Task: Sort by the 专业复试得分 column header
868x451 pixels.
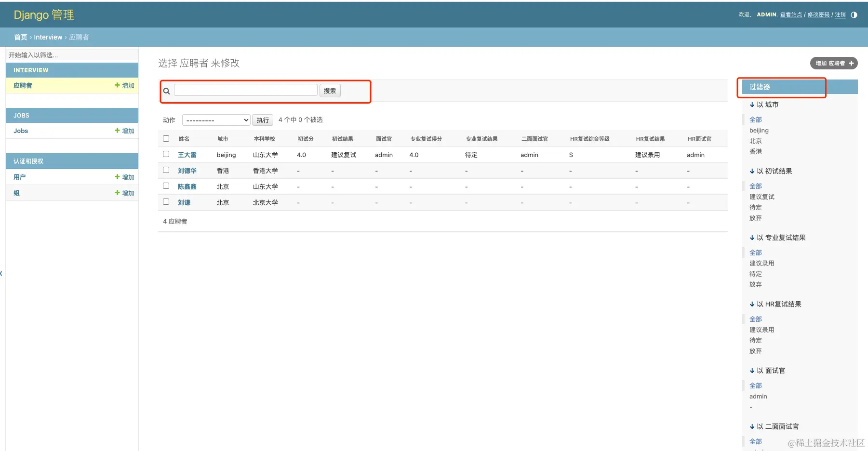Action: (426, 139)
